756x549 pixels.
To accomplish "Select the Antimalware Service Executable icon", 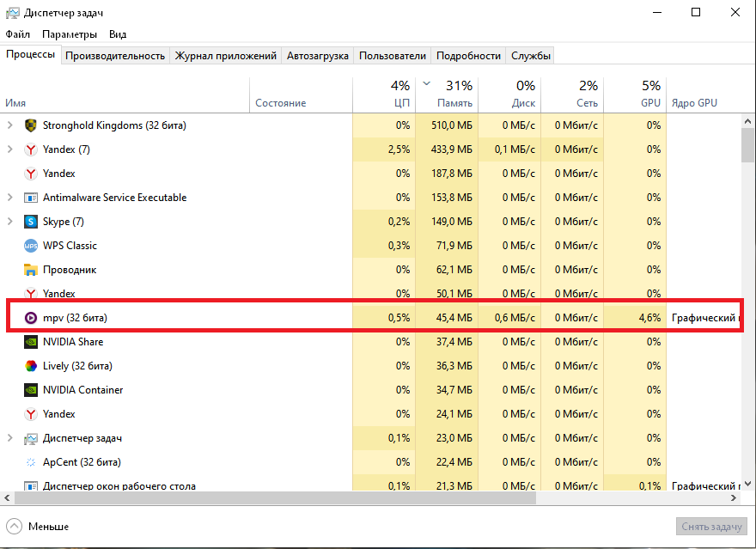I will (x=31, y=198).
